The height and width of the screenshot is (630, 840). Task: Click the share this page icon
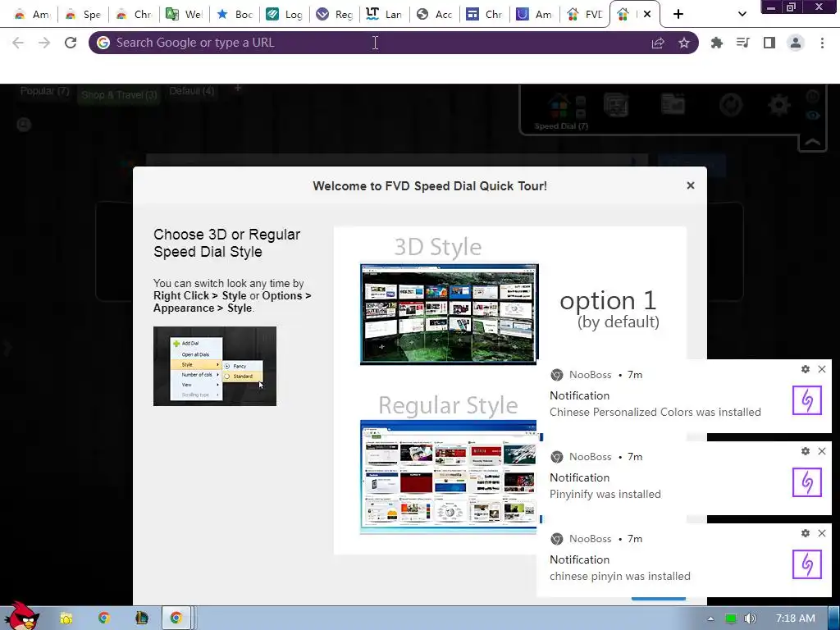(658, 43)
